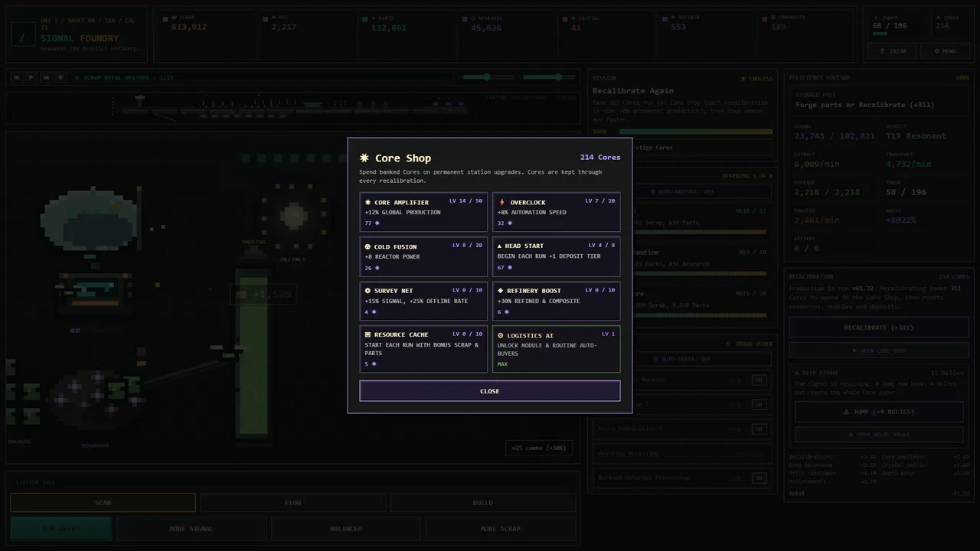Open the Relic Vault button
This screenshot has height=551, width=980.
coord(879,434)
